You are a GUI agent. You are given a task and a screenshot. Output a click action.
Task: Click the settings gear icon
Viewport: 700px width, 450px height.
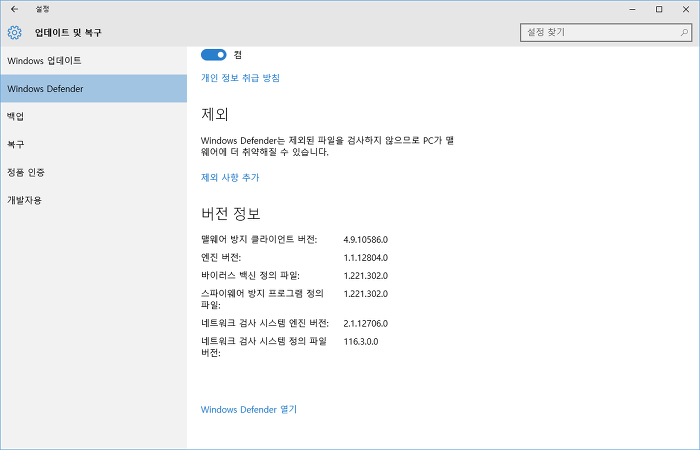[x=14, y=33]
